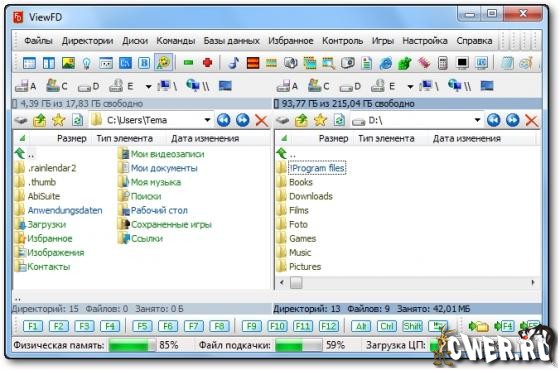
Task: Open favorites star in left panel
Action: point(58,120)
